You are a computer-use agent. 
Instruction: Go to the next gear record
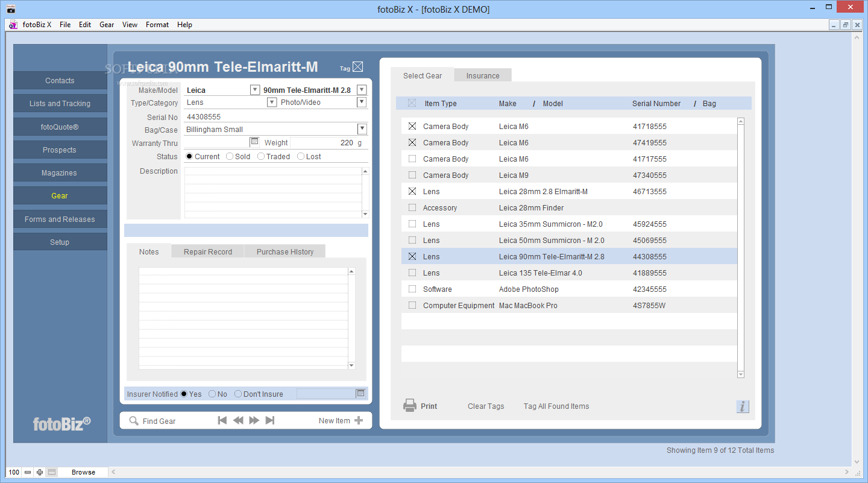(254, 420)
